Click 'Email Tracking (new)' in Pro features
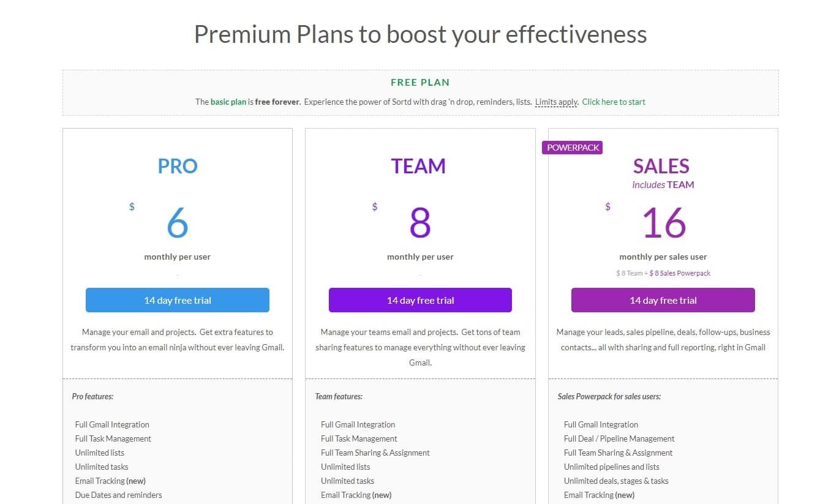This screenshot has width=820, height=504. click(110, 481)
